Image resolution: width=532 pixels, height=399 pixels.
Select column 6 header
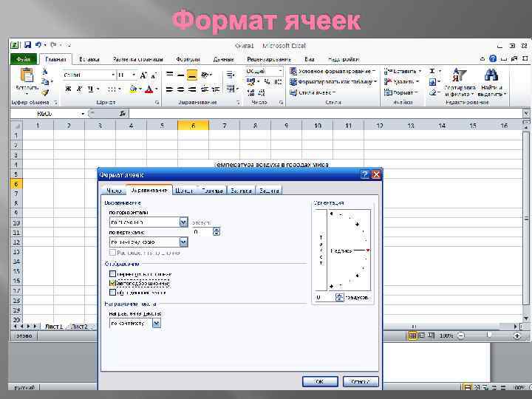(x=193, y=126)
